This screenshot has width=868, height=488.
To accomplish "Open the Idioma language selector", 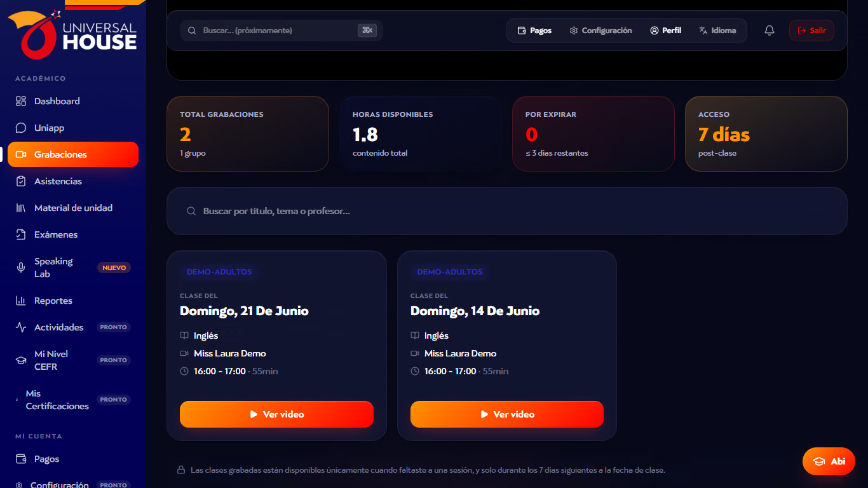I will (717, 30).
